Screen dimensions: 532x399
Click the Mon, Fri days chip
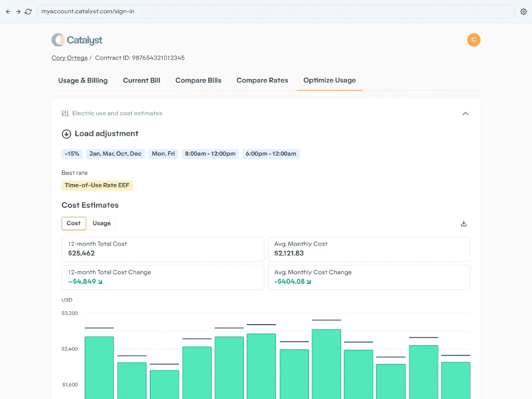[163, 154]
